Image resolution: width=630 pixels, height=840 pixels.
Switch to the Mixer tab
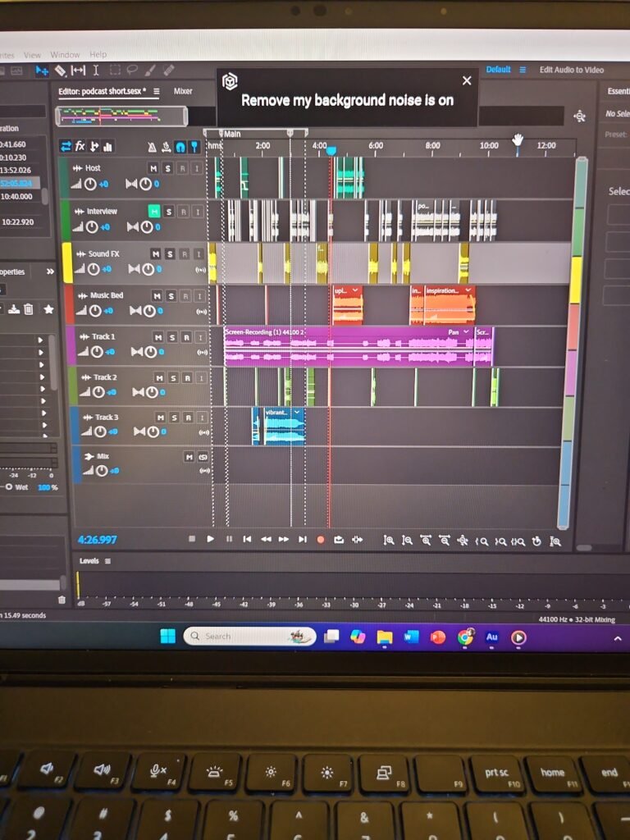(183, 91)
